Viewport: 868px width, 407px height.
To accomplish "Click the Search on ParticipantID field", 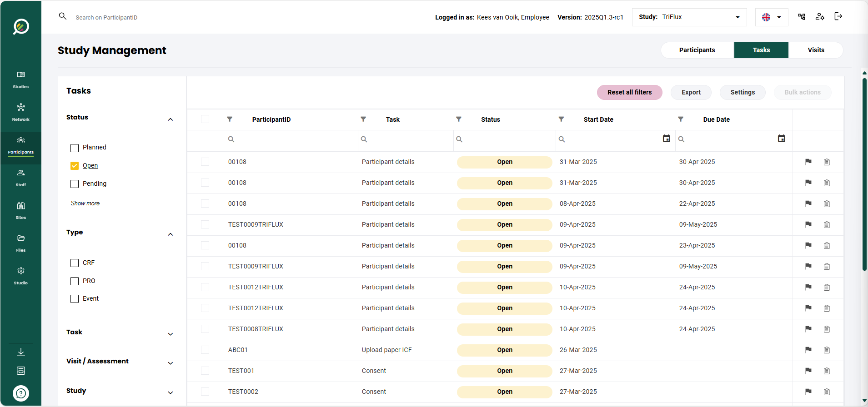I will pos(106,18).
